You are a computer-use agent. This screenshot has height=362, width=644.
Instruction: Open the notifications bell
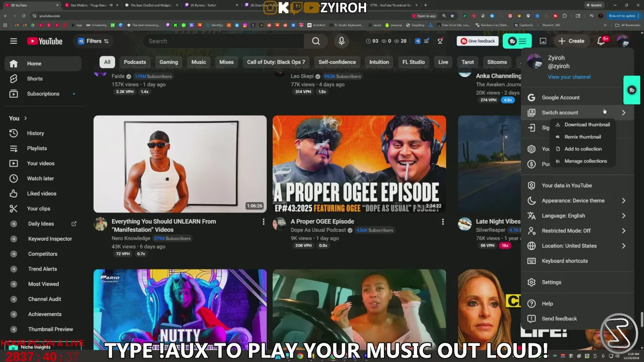point(601,41)
